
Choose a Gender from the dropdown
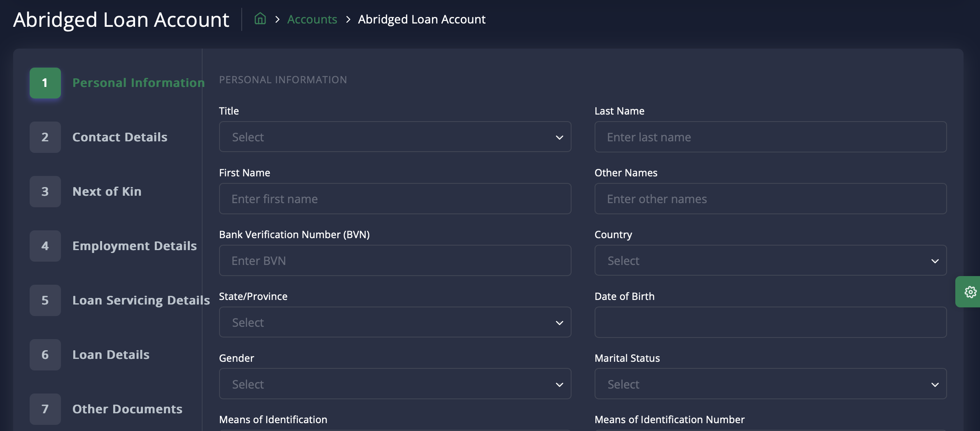tap(394, 384)
